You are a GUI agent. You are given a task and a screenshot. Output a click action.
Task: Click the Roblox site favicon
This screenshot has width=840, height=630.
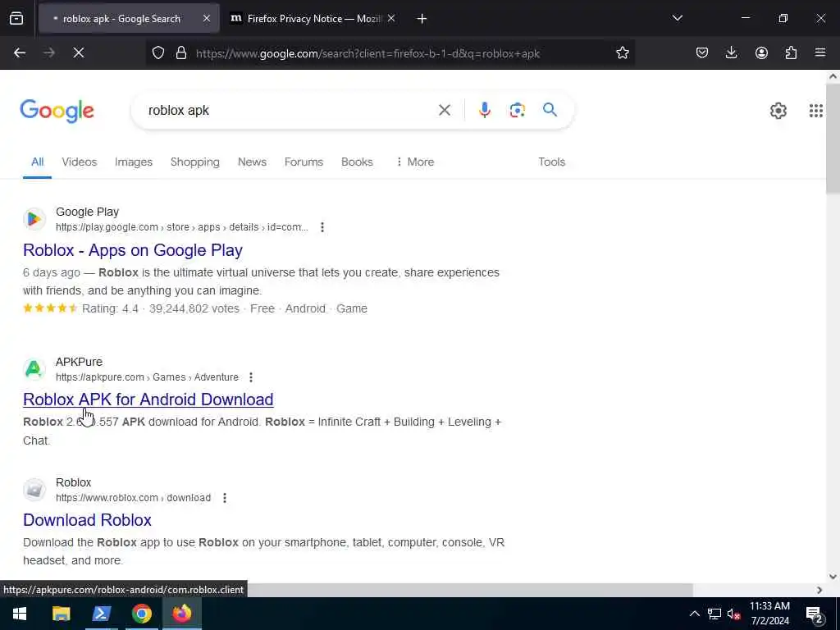coord(34,490)
